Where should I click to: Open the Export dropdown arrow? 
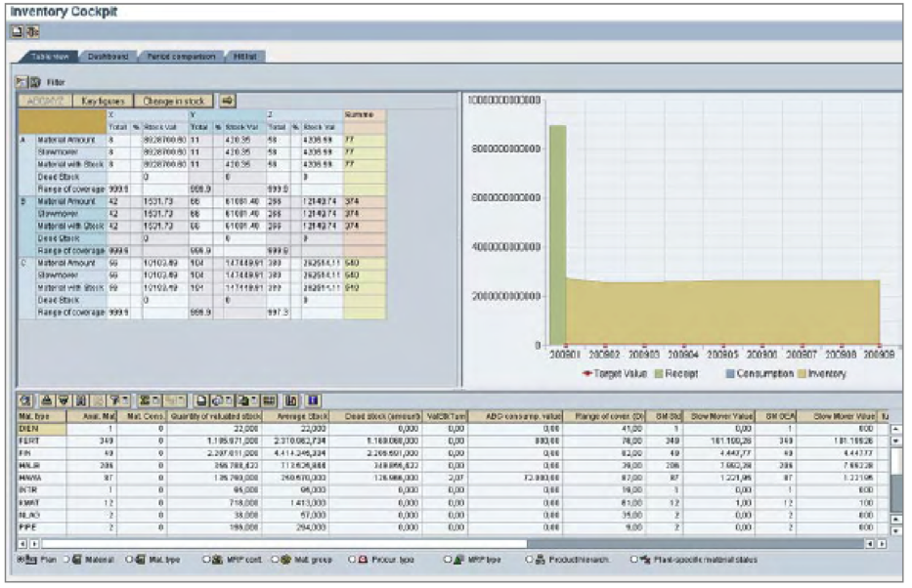point(253,400)
